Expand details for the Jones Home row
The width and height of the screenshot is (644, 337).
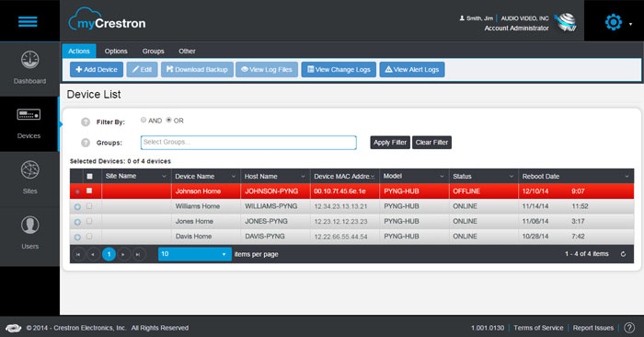click(x=77, y=222)
